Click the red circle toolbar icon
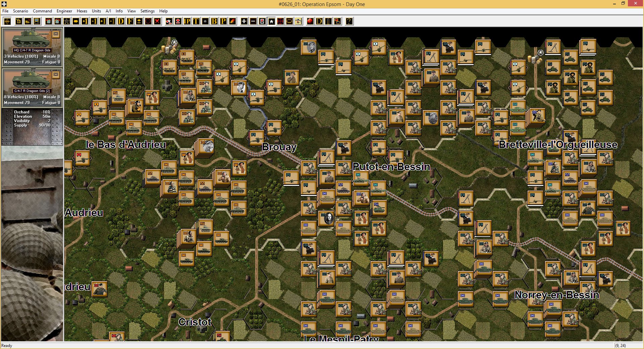The height and width of the screenshot is (349, 644). (148, 21)
